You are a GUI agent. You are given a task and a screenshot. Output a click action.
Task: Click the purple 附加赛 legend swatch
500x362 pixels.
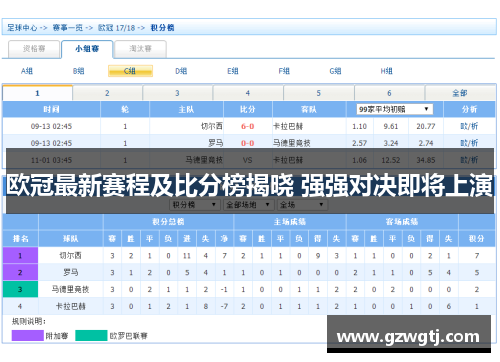[x=28, y=336]
